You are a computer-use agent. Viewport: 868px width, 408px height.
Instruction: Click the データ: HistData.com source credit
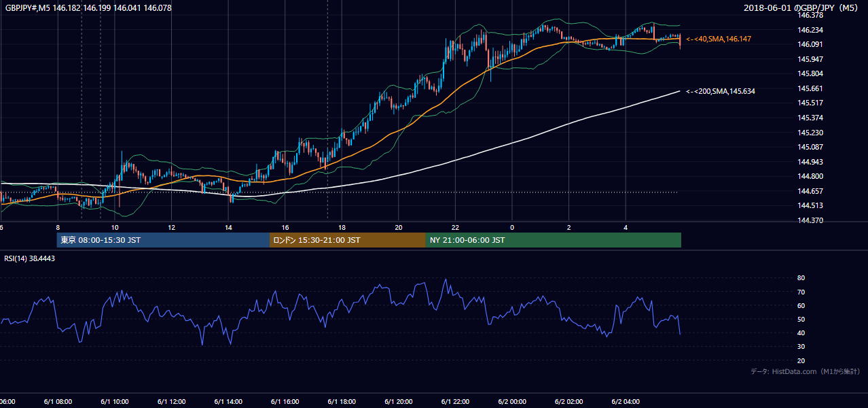click(x=806, y=371)
